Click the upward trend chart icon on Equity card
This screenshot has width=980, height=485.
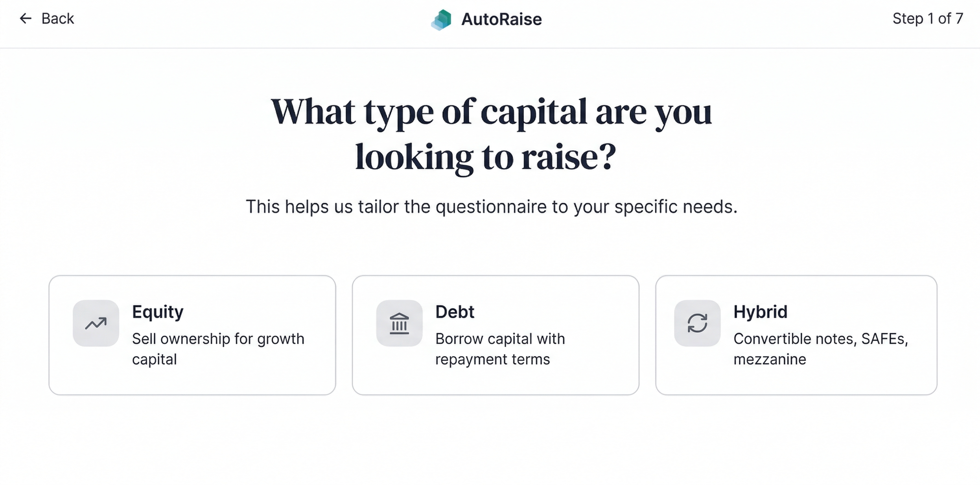tap(96, 324)
